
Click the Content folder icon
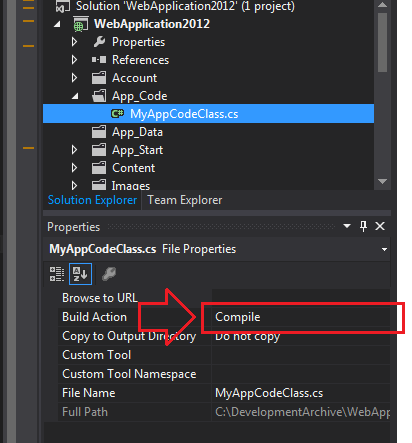[99, 168]
